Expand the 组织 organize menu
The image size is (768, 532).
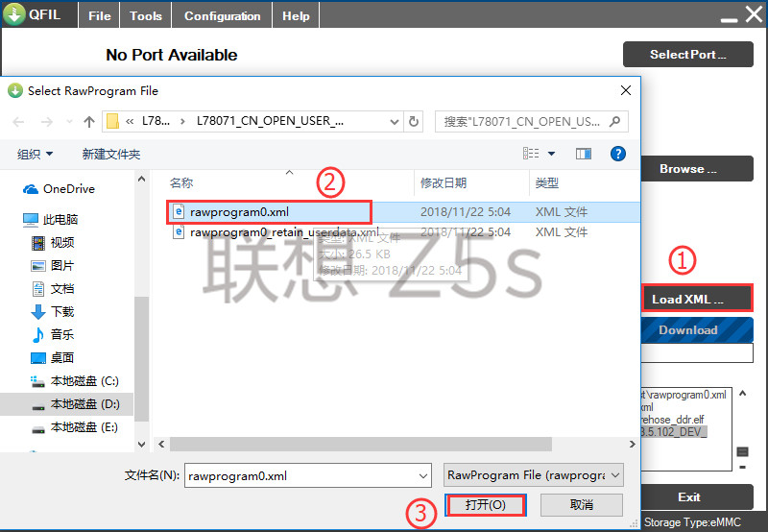click(x=36, y=154)
